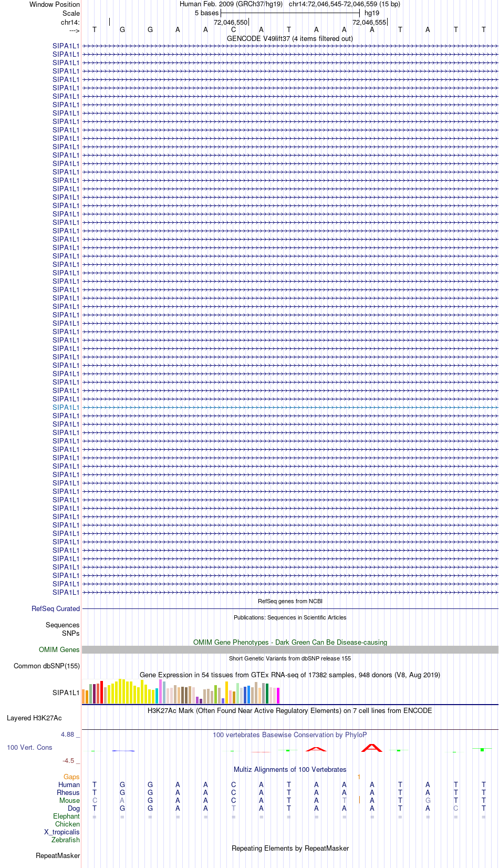The width and height of the screenshot is (499, 868).
Task: Click the gray G mismatch in the Mouse row
Action: 428,800
